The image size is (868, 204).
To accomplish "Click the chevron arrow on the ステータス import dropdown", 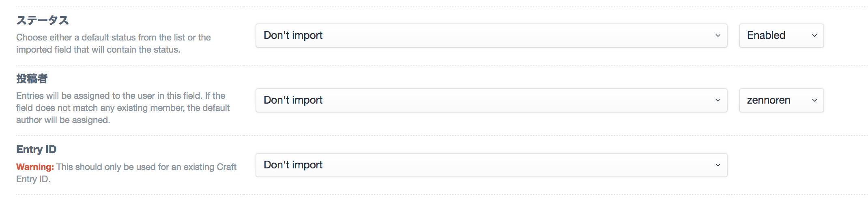I will [718, 36].
